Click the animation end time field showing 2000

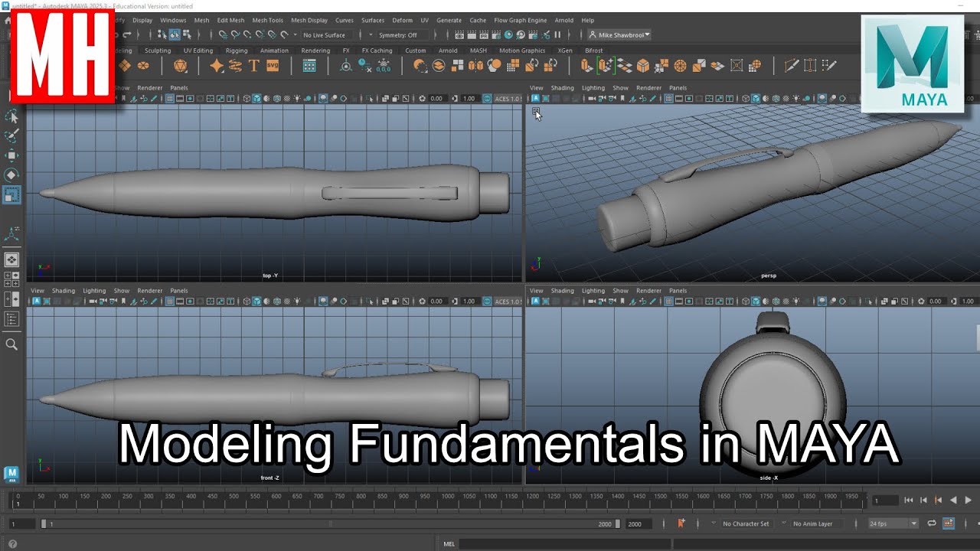pos(639,523)
